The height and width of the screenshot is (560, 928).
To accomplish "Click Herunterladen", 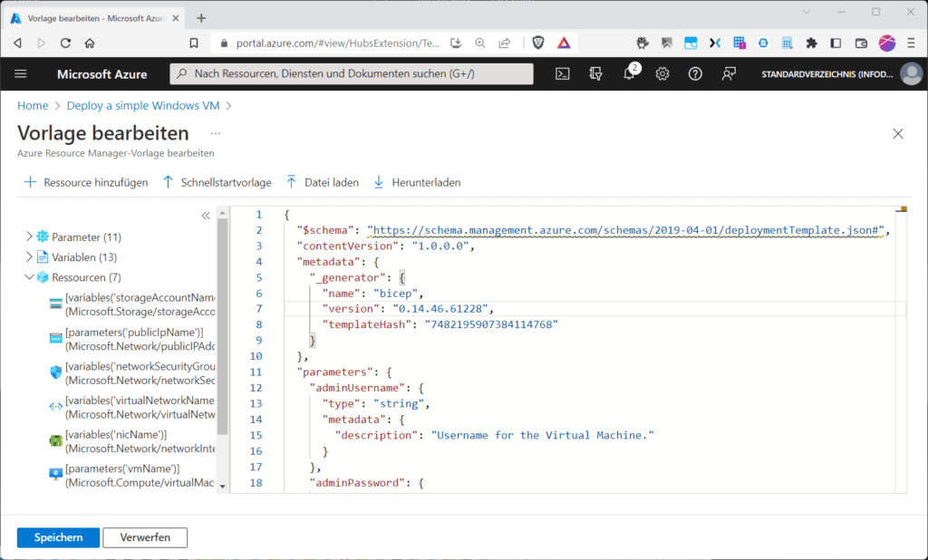I will (417, 182).
